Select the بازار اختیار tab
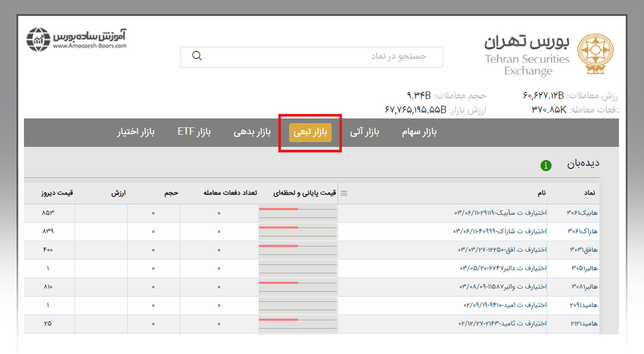 click(x=135, y=132)
